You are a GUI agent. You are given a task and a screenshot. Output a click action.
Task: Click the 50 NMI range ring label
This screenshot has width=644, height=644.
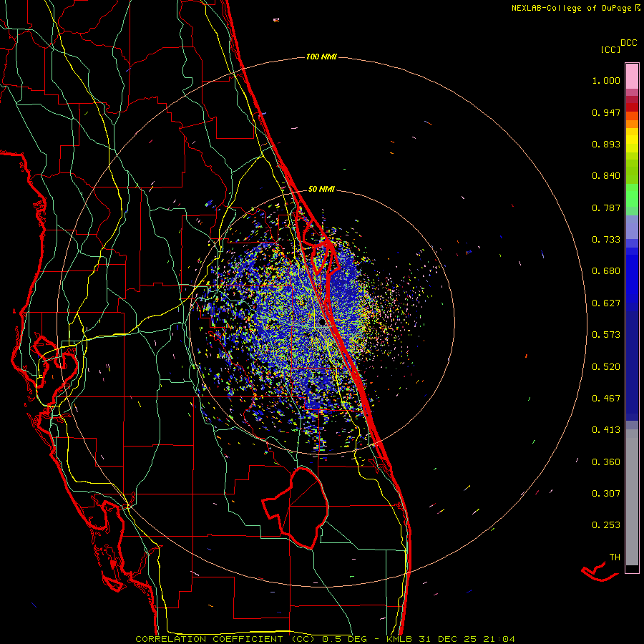click(321, 190)
